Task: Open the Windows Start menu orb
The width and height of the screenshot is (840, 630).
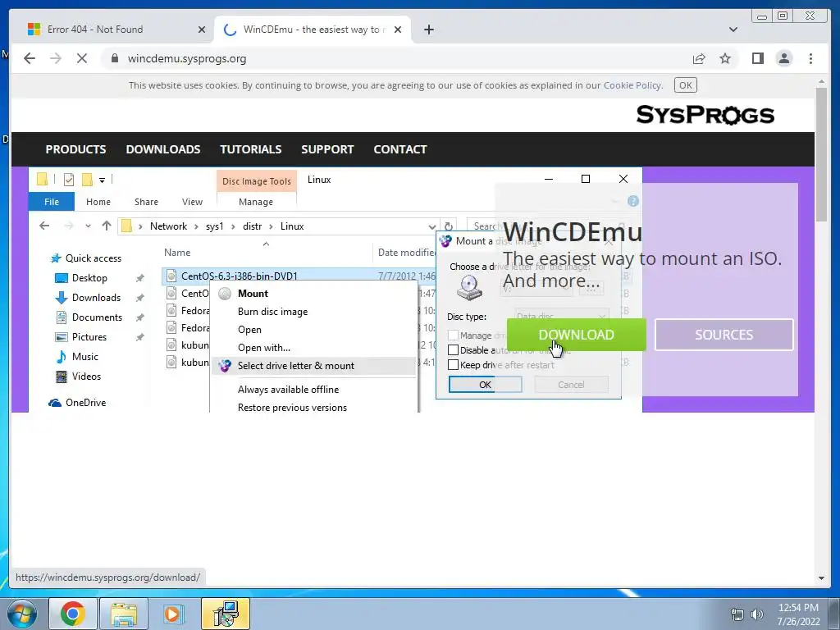Action: coord(22,614)
